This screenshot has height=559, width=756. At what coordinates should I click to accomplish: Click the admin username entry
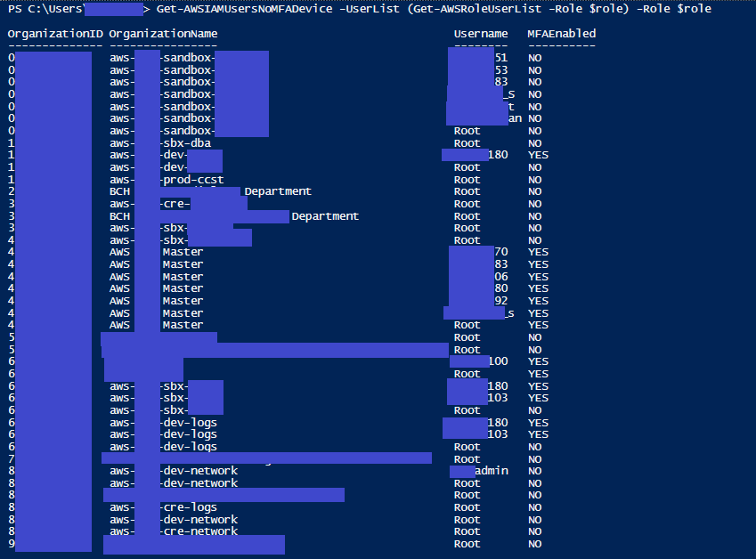[492, 471]
